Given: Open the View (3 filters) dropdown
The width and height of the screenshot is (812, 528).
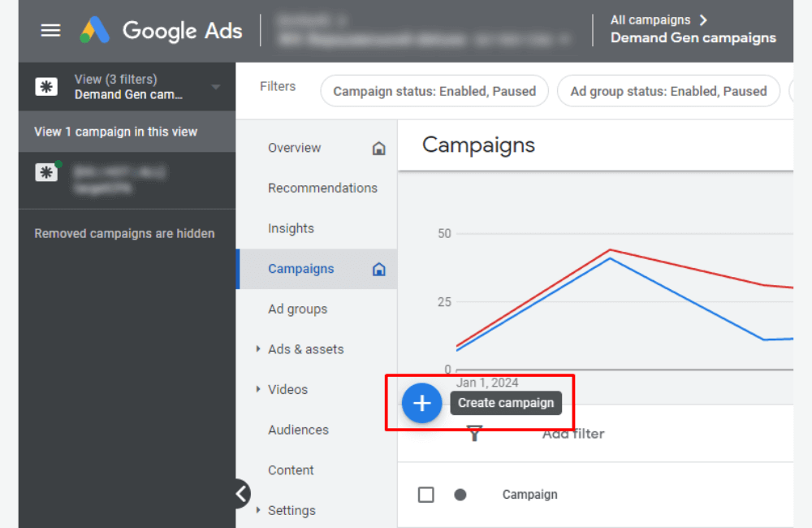Looking at the screenshot, I should coord(214,85).
